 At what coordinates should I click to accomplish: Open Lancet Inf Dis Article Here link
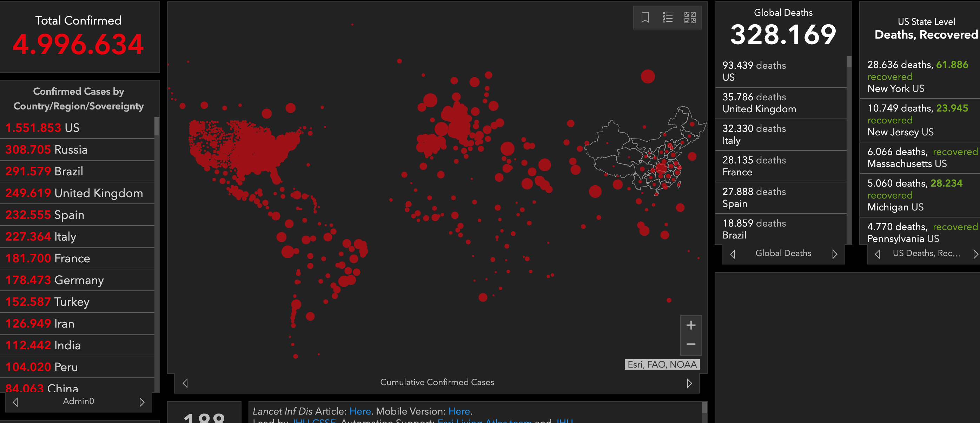[x=360, y=411]
